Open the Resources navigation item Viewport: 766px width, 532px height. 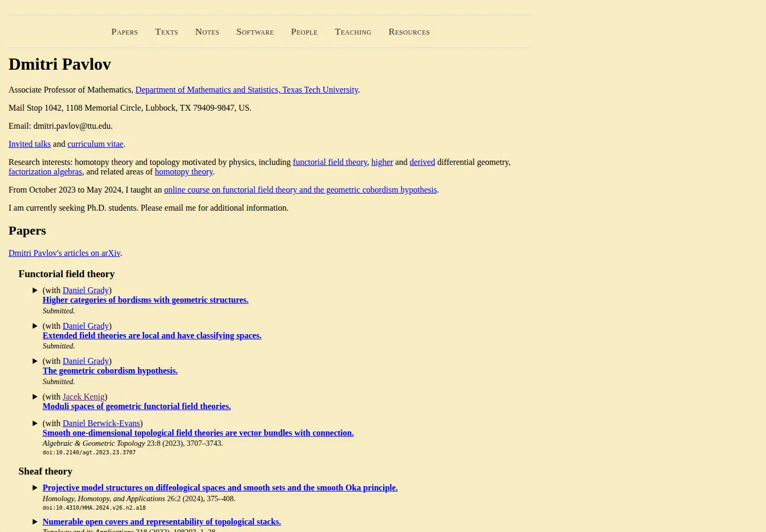pos(409,32)
